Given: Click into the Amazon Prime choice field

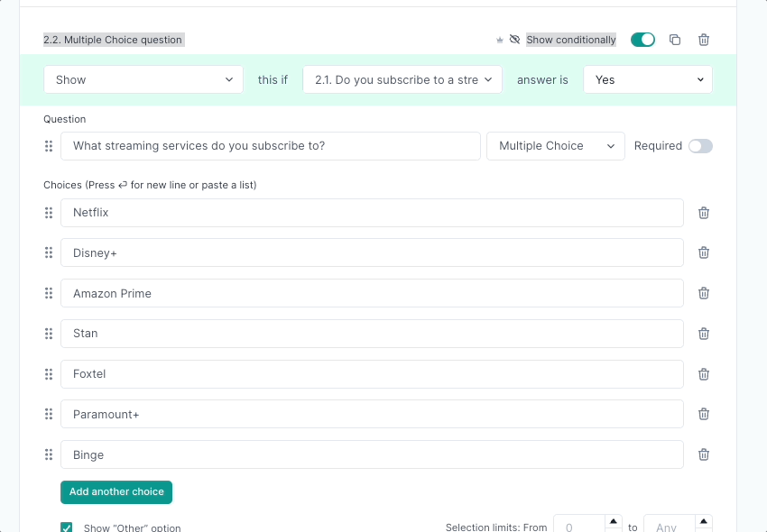Looking at the screenshot, I should (372, 293).
